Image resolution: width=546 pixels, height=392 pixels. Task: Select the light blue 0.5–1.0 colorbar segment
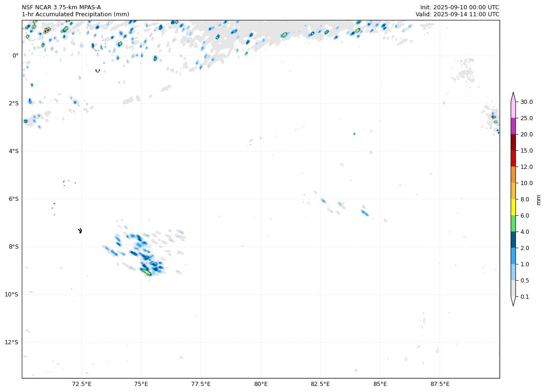point(513,272)
